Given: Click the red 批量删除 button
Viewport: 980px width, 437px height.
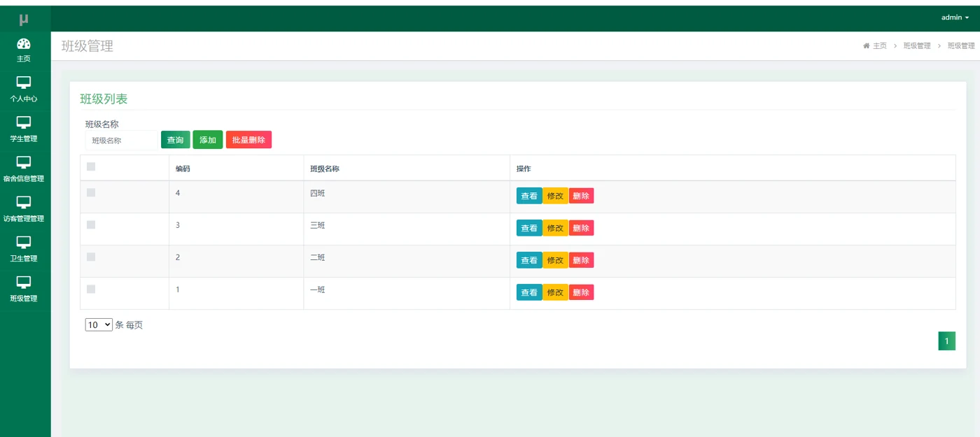Looking at the screenshot, I should (248, 140).
